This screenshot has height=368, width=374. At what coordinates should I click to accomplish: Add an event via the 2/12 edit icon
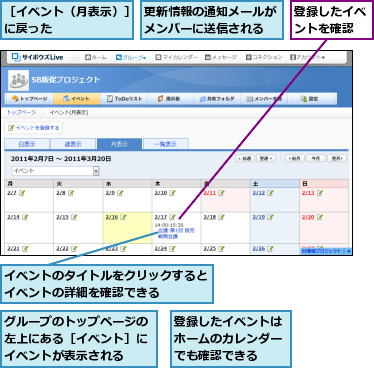(271, 193)
